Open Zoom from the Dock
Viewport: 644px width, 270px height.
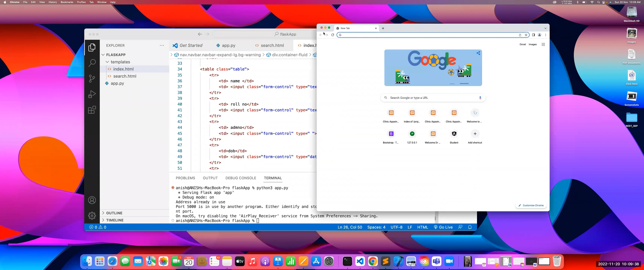(449, 262)
